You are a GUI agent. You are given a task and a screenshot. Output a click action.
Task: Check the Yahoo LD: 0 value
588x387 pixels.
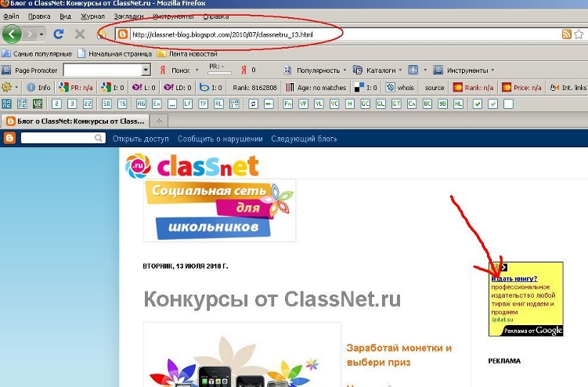pos(178,88)
